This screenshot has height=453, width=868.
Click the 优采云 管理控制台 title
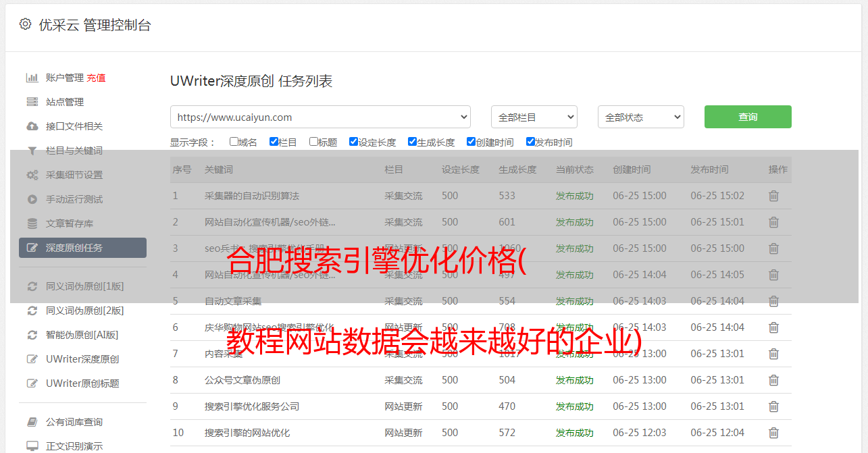tap(95, 25)
